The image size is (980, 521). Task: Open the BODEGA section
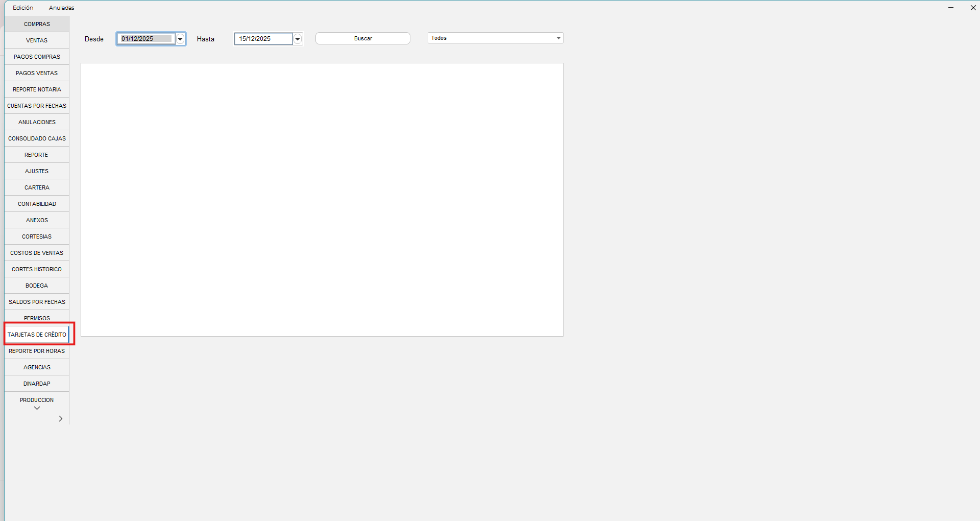[36, 285]
